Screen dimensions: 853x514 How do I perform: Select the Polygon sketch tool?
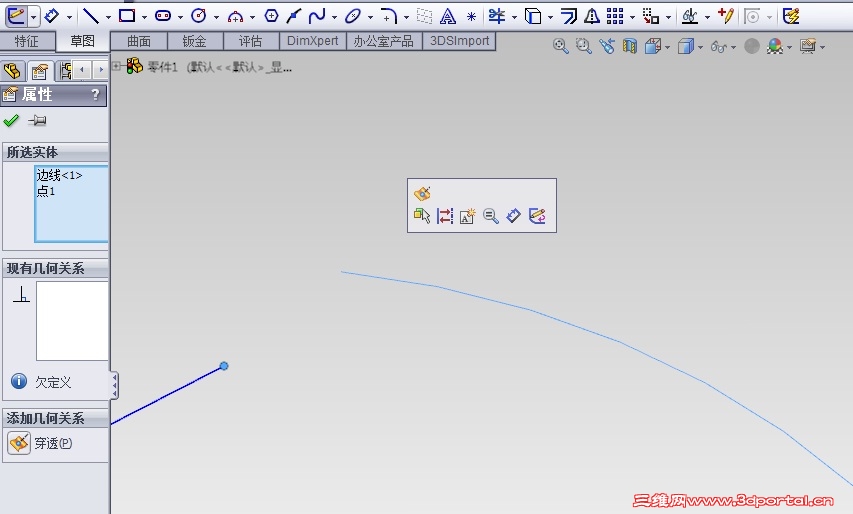click(x=271, y=16)
